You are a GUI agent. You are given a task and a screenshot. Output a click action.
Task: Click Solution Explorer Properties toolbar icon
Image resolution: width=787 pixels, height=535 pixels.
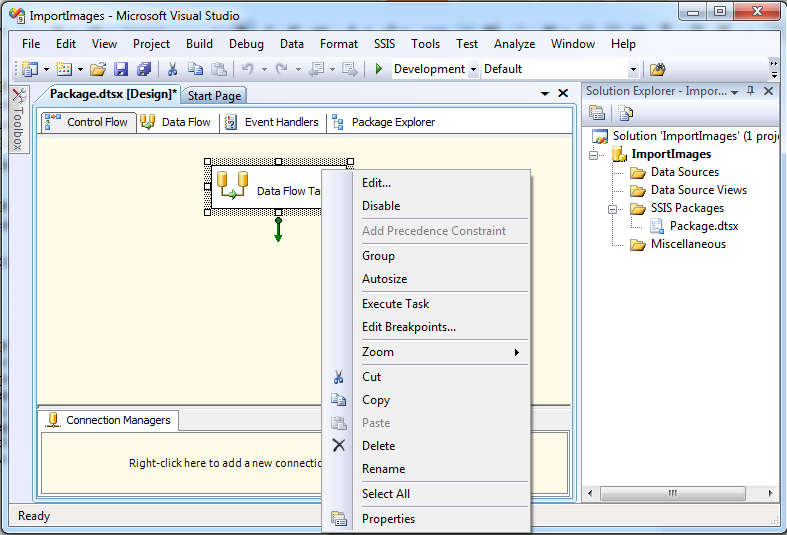click(597, 113)
